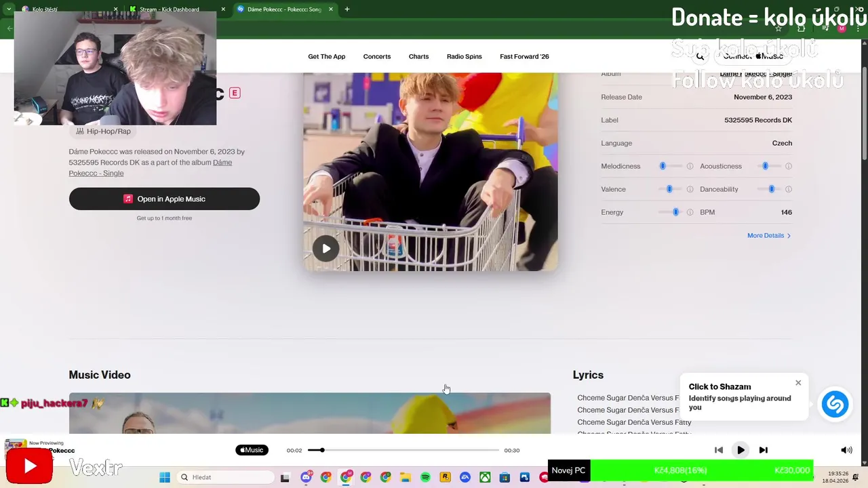
Task: Open Discord from the taskbar
Action: [x=306, y=477]
